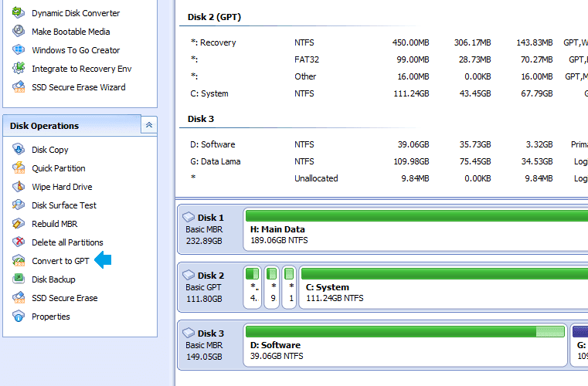Click 43.45GB used space for C: System
The image size is (588, 386).
[475, 93]
